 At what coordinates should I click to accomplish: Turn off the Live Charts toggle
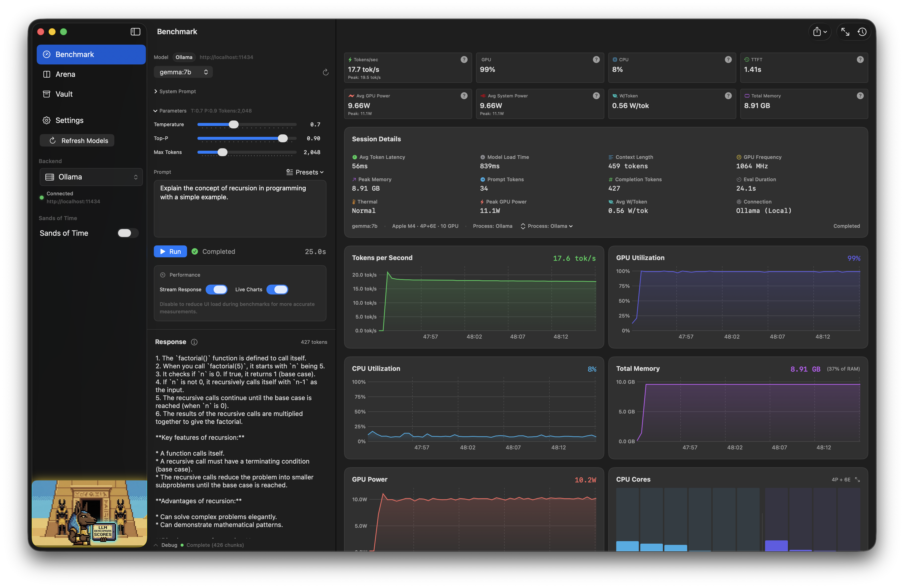pos(277,290)
